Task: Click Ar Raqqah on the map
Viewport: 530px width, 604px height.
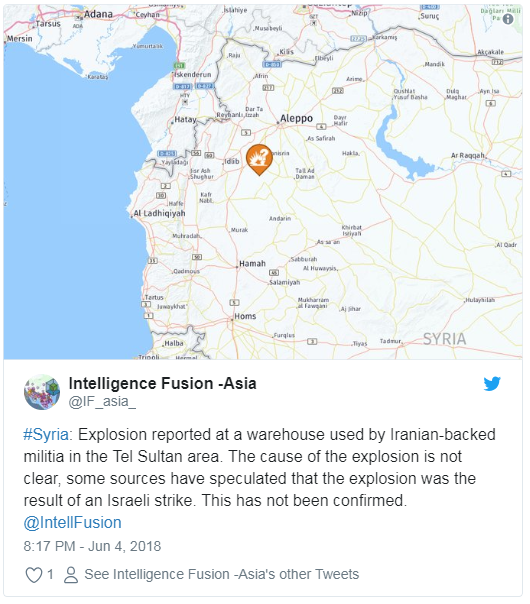Action: coord(468,156)
